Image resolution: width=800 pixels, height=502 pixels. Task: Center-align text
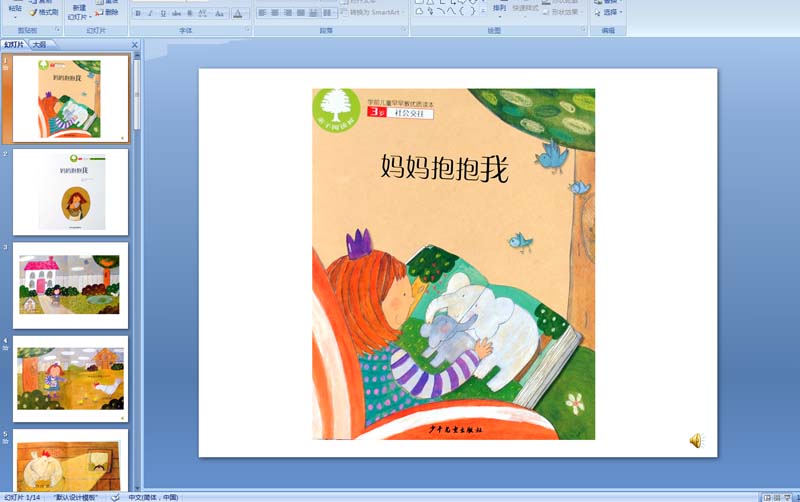(x=275, y=13)
